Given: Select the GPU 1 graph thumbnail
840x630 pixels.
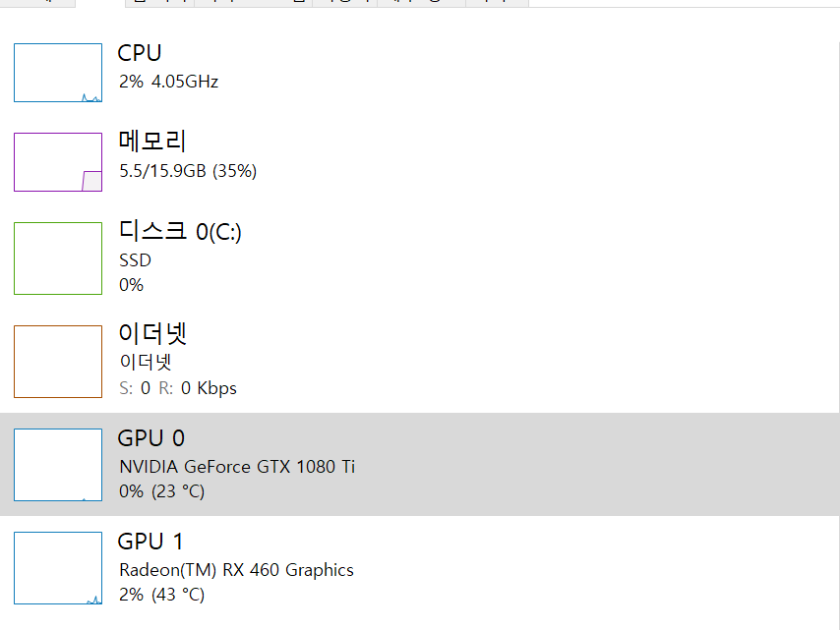Looking at the screenshot, I should pos(58,568).
